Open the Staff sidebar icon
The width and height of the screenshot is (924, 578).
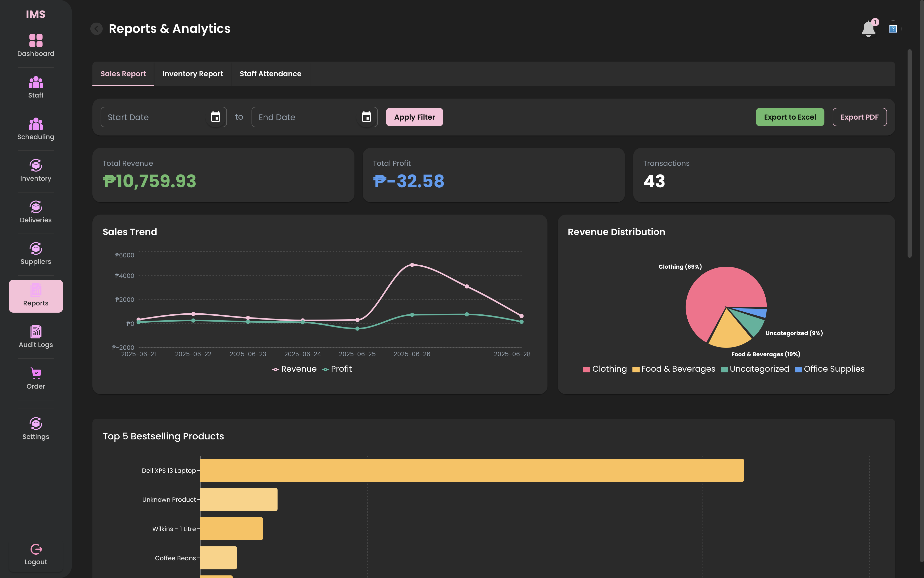pos(36,82)
